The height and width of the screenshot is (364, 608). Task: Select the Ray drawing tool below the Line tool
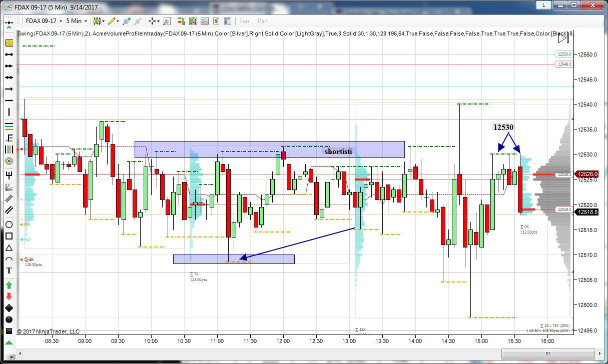pyautogui.click(x=9, y=66)
